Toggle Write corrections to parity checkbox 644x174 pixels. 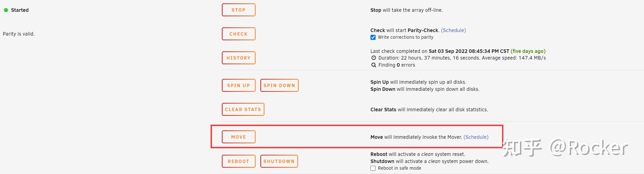[x=373, y=37]
